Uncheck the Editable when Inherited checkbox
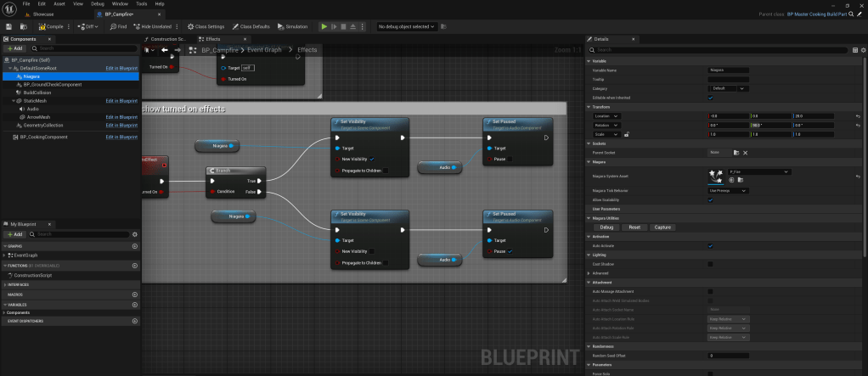Image resolution: width=868 pixels, height=376 pixels. point(711,98)
